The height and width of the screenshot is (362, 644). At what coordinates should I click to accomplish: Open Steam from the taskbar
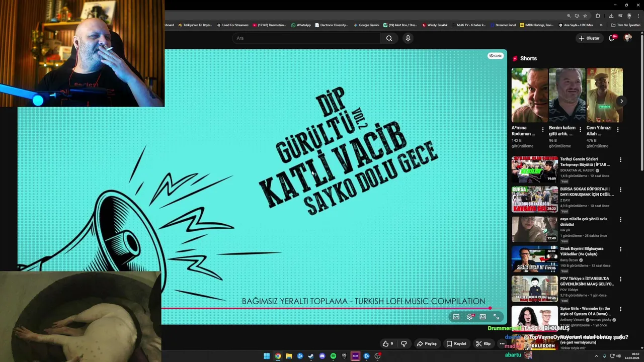click(311, 356)
